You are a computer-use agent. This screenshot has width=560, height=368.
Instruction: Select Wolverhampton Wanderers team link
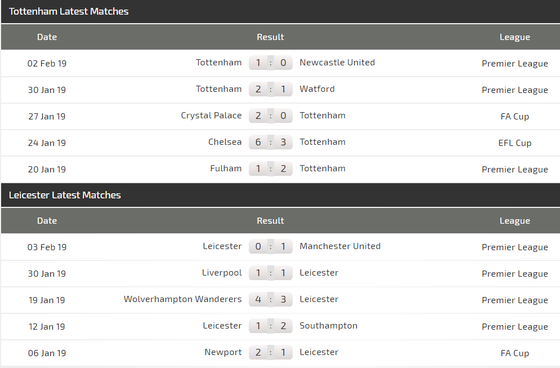point(182,299)
